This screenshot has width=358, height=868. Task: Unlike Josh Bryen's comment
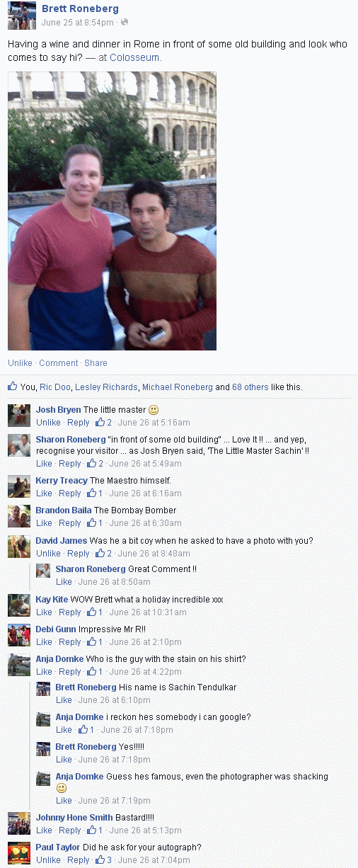(48, 423)
